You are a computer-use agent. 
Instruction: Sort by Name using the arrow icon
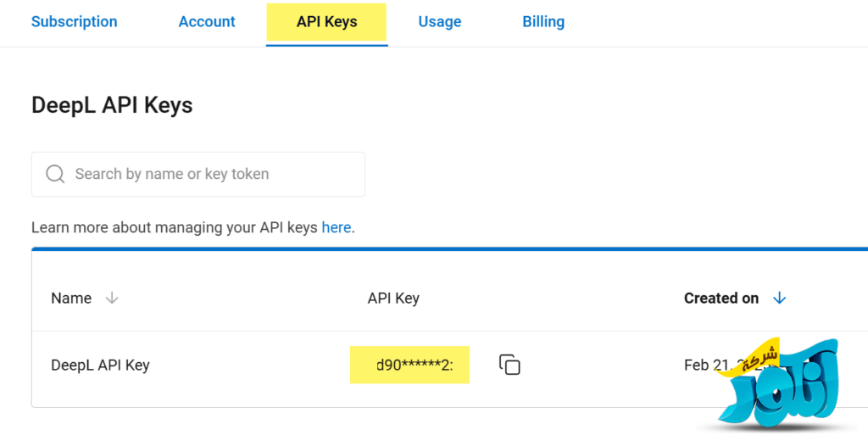112,298
